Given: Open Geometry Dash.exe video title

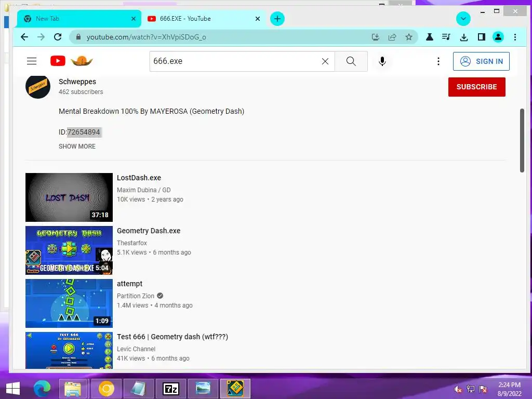Looking at the screenshot, I should tap(149, 231).
